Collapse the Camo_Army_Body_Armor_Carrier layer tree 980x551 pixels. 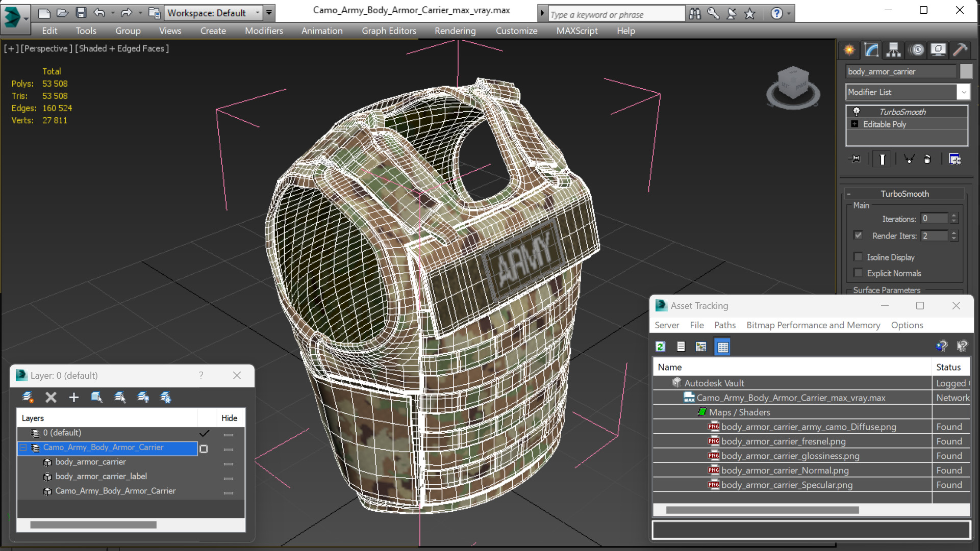coord(23,448)
